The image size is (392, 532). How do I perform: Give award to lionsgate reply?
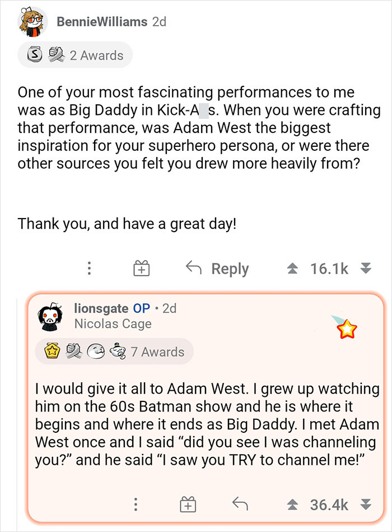pyautogui.click(x=188, y=505)
